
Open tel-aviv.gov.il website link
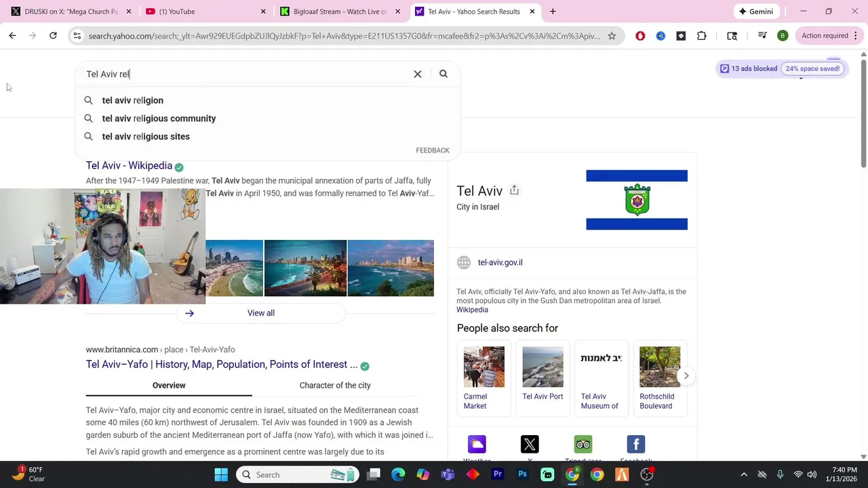500,262
